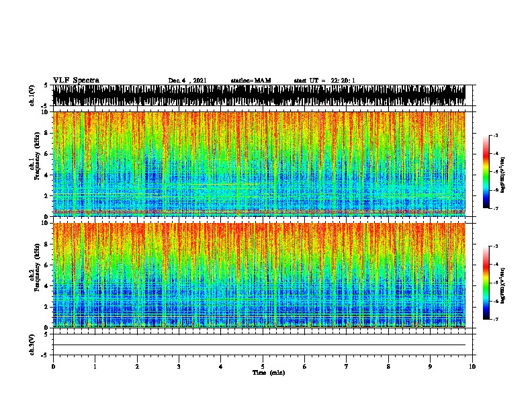Click the "ch.3(V)" axis label

pos(32,345)
